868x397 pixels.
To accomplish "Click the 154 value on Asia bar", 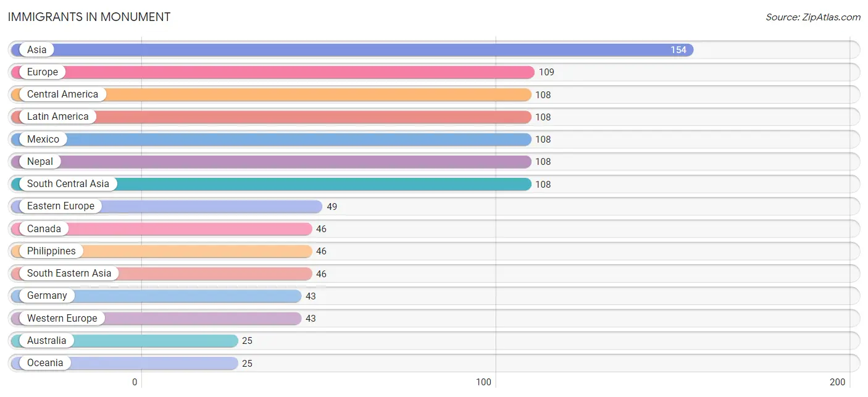I will (x=678, y=50).
